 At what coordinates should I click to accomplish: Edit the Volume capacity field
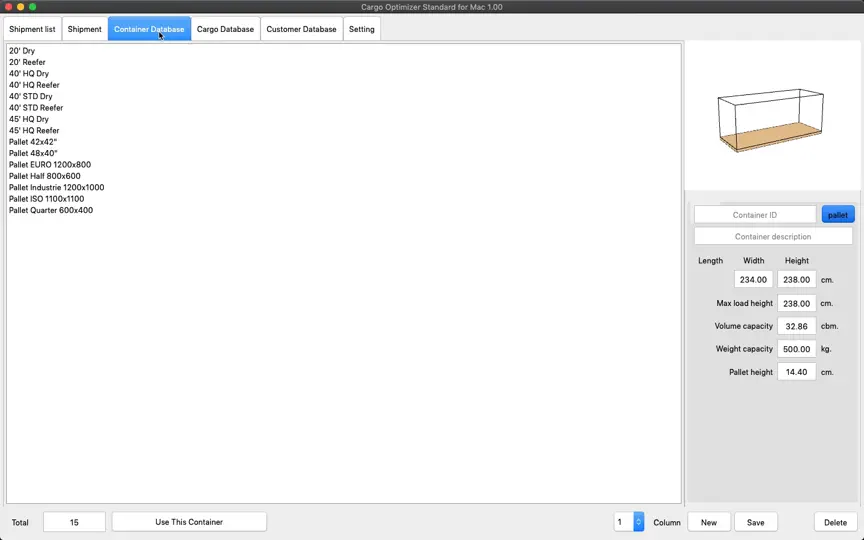[797, 326]
